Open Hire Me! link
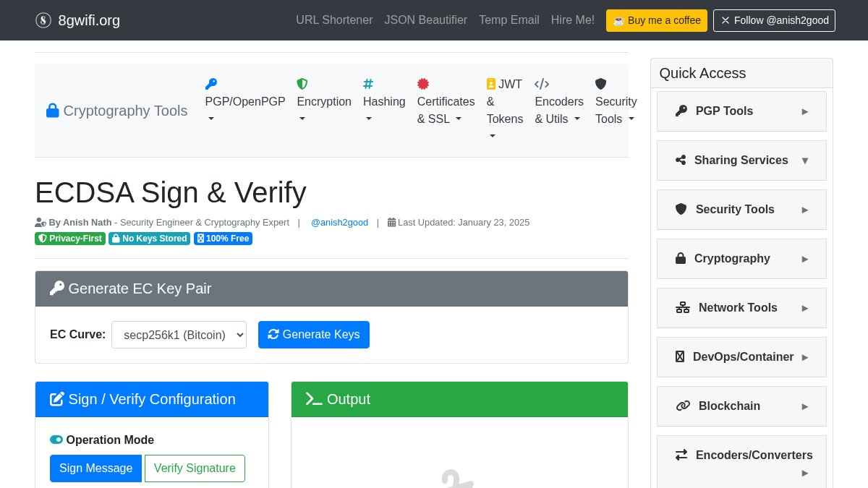 click(x=573, y=20)
